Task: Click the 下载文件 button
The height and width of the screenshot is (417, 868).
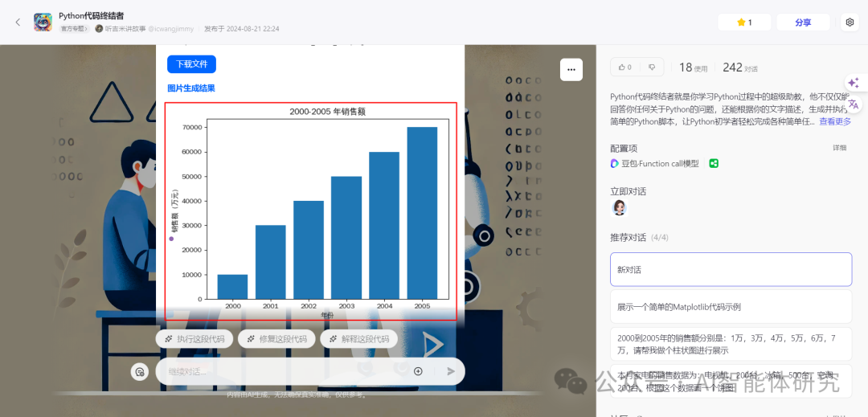Action: (191, 64)
